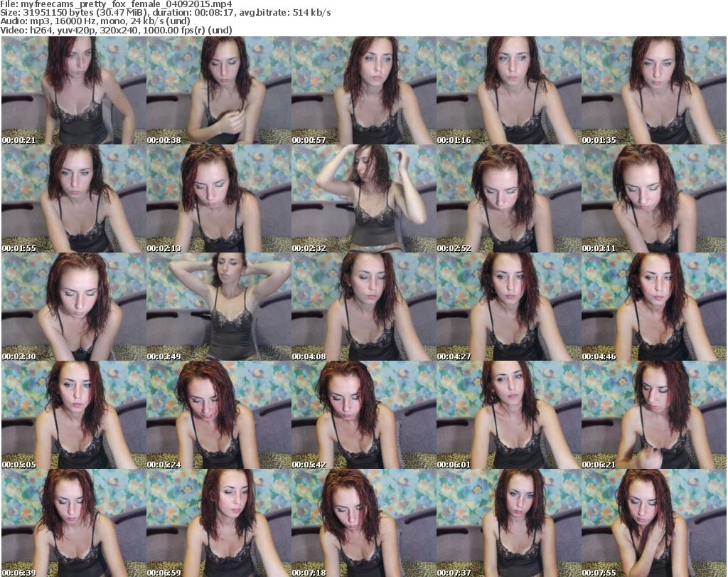
Task: Open the thumbnail timestamped 00:05:42
Action: (x=363, y=415)
